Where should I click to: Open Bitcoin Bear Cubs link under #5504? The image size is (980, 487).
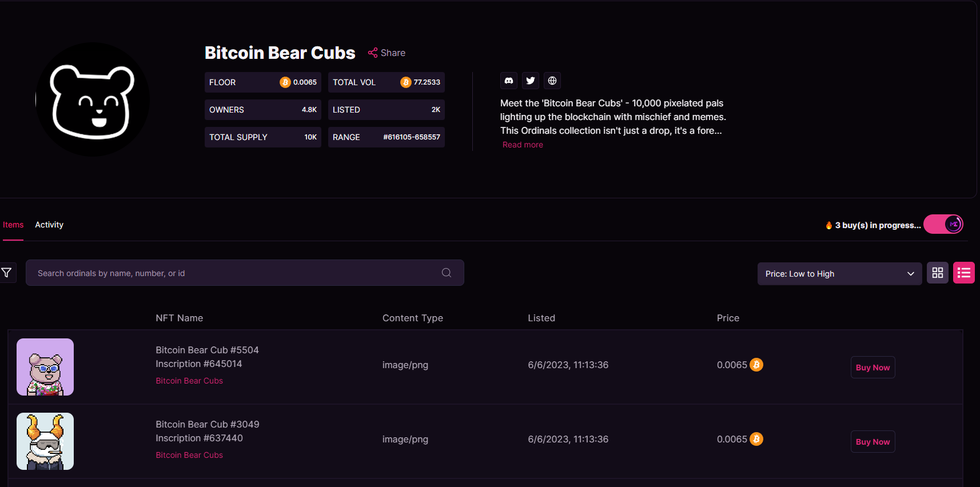(x=189, y=381)
